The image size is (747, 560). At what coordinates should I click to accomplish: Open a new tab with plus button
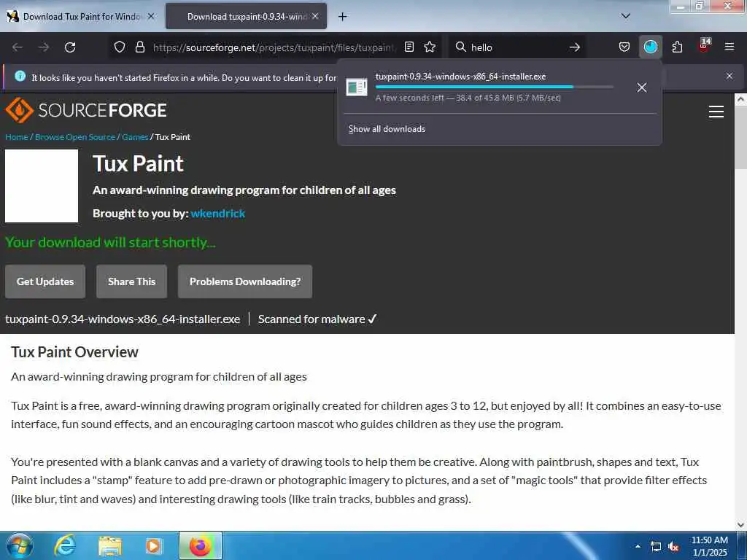[x=342, y=17]
